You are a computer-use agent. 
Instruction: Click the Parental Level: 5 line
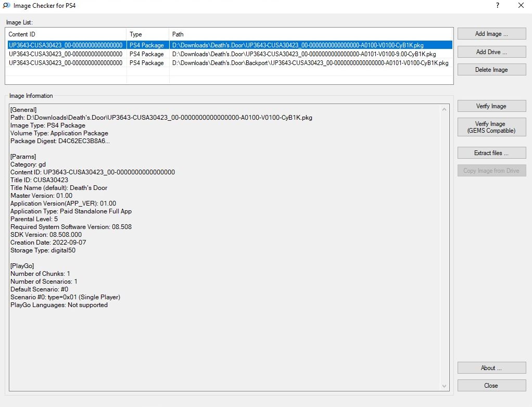tap(34, 219)
